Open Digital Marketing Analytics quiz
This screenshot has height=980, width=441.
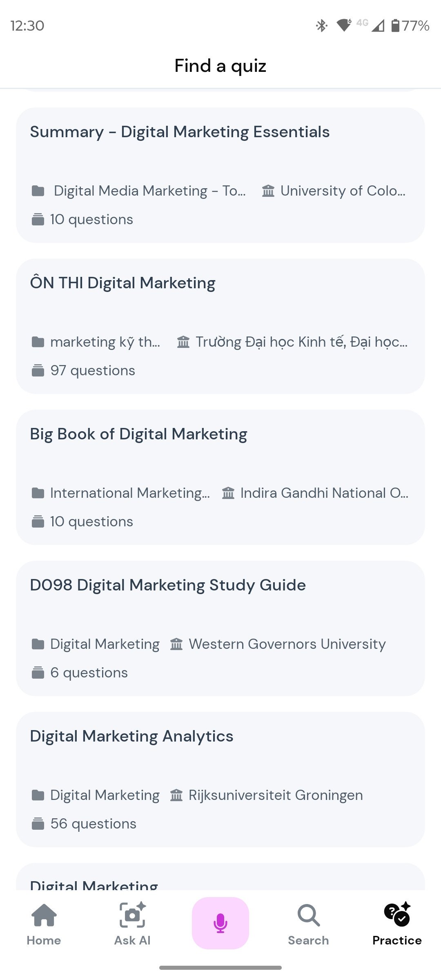131,737
